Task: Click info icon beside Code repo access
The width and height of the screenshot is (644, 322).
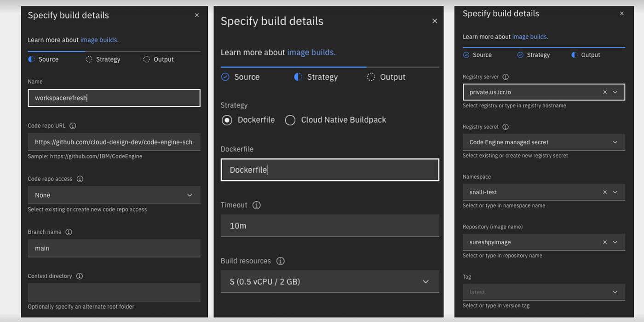Action: [80, 179]
